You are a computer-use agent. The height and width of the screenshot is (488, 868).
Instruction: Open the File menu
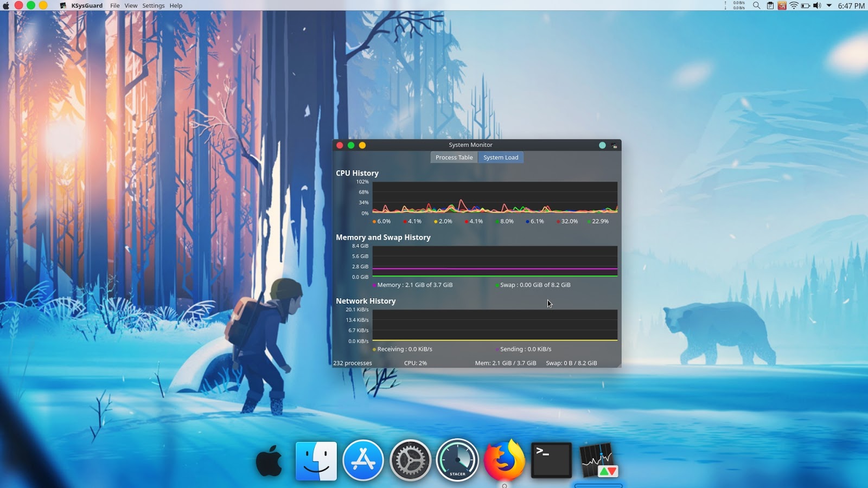pyautogui.click(x=115, y=5)
